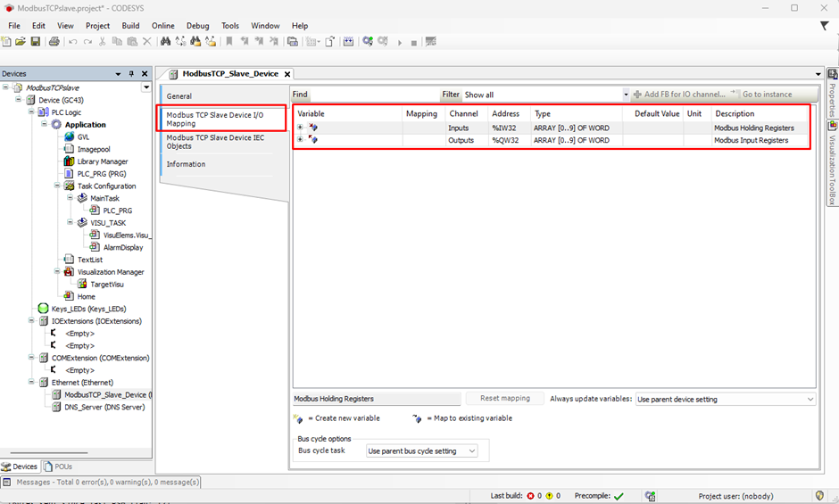The image size is (839, 504).
Task: Open the Tools menu
Action: tap(230, 26)
